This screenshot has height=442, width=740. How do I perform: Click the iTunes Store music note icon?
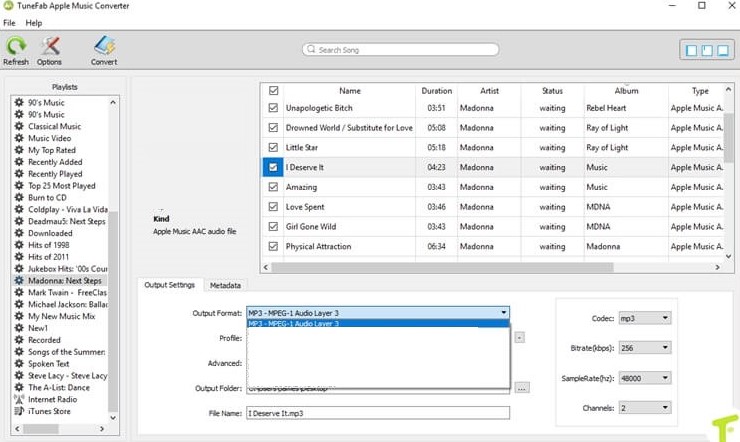pyautogui.click(x=19, y=411)
